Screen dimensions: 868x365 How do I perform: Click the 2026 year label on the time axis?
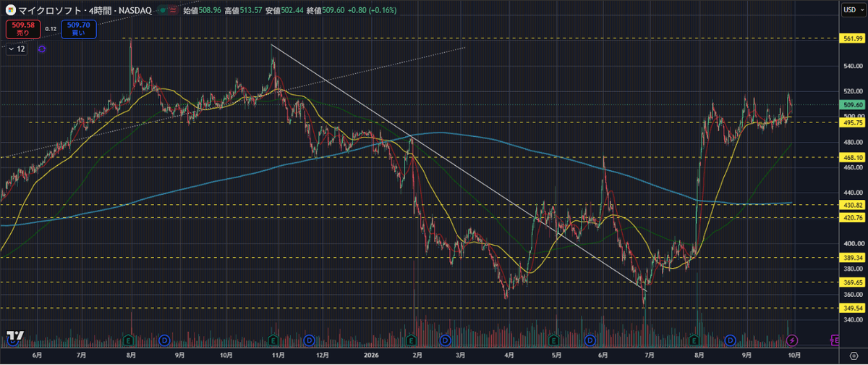point(371,356)
